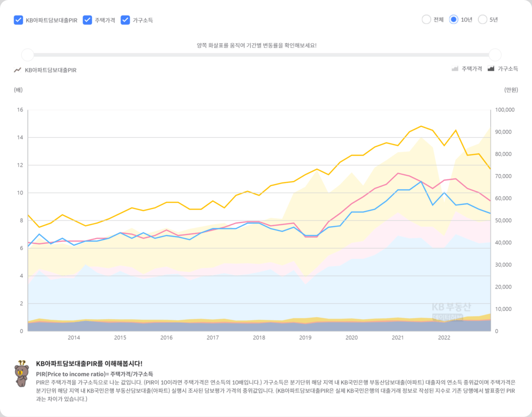This screenshot has height=417, width=532.
Task: Click the 2019 label on the x-axis
Action: (305, 337)
